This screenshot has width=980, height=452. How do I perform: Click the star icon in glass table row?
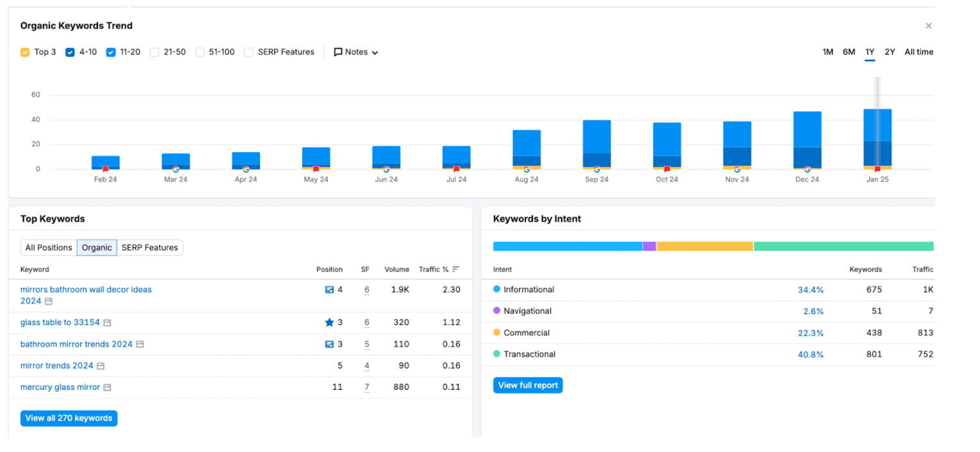click(x=329, y=322)
